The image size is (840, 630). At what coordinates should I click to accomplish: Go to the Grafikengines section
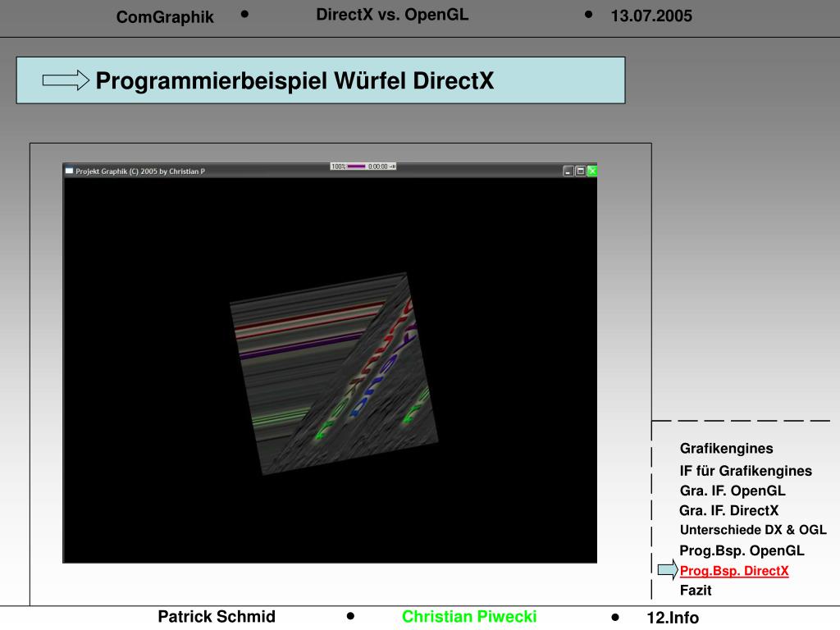tap(727, 449)
